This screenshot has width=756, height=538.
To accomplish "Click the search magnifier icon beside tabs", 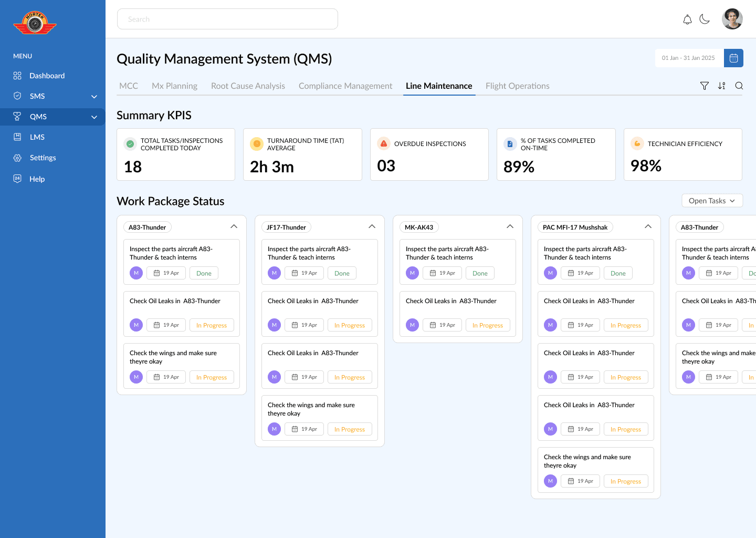I will click(x=739, y=86).
